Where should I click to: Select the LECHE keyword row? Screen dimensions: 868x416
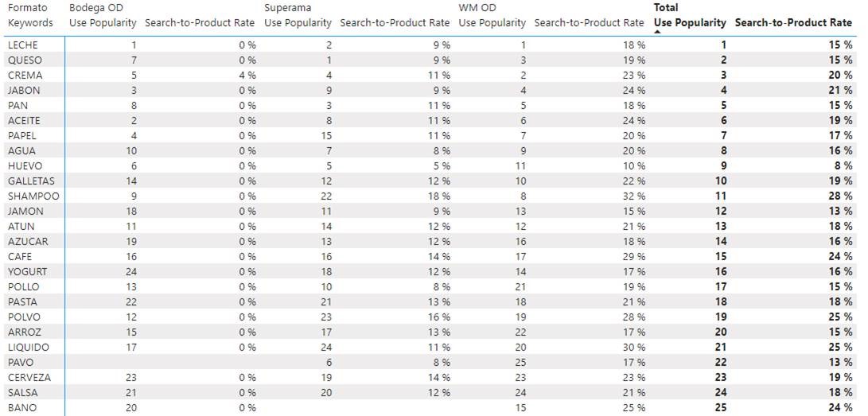(x=23, y=45)
